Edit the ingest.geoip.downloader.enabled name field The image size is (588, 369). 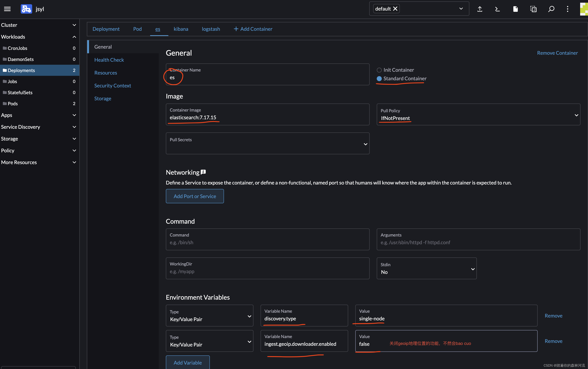coord(304,341)
